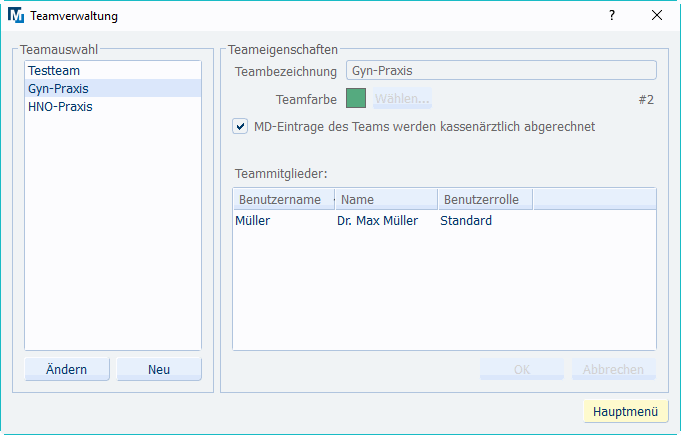Create a new team with Neu
Viewport: 681px width, 435px height.
coord(159,369)
